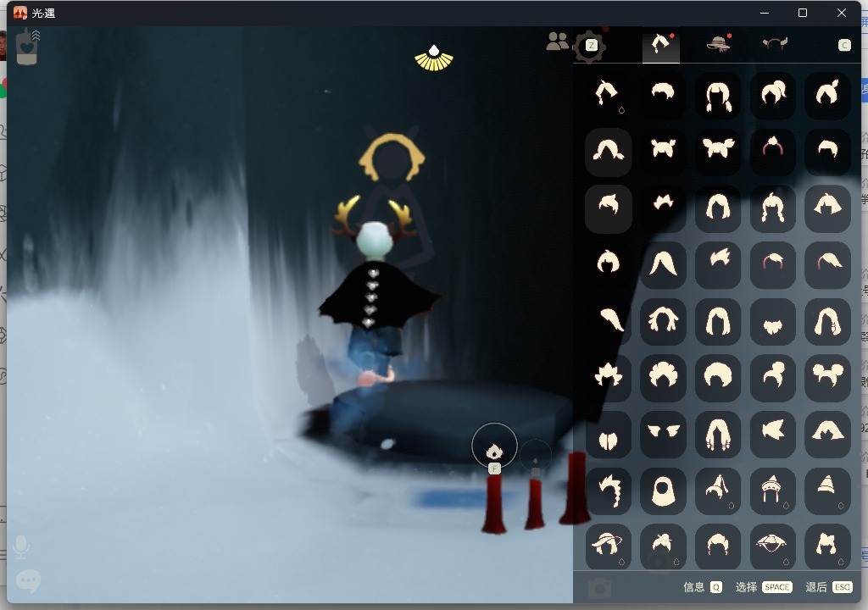Open settings gear marked Z

click(590, 47)
